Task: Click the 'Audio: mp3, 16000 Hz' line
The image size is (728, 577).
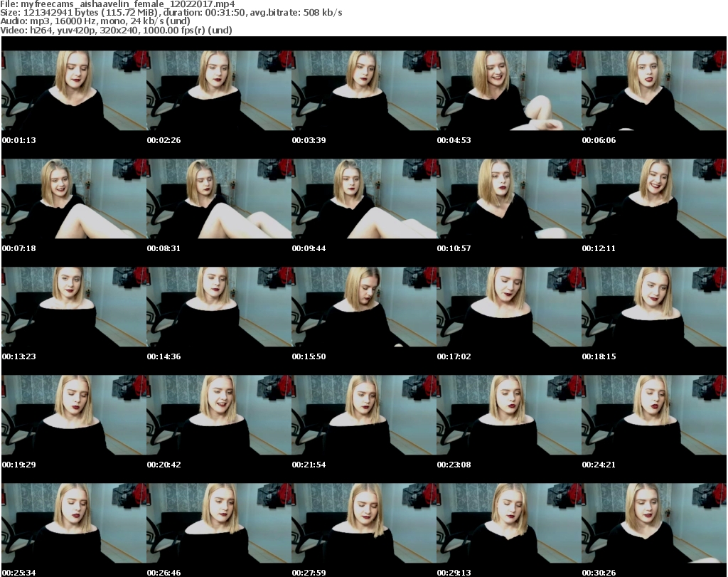Action: [x=95, y=21]
